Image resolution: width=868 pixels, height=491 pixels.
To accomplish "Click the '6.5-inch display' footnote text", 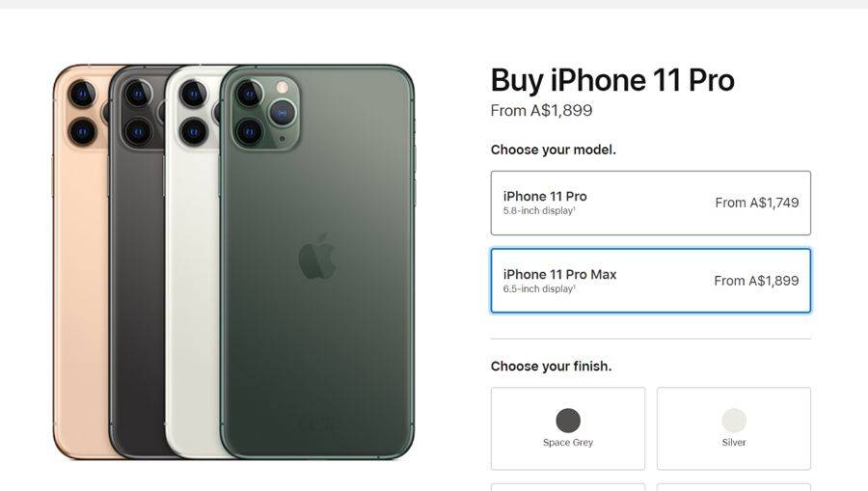I will 539,289.
